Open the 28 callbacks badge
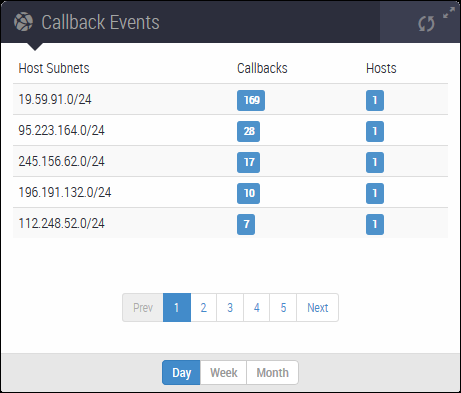461x393 pixels. pos(248,131)
